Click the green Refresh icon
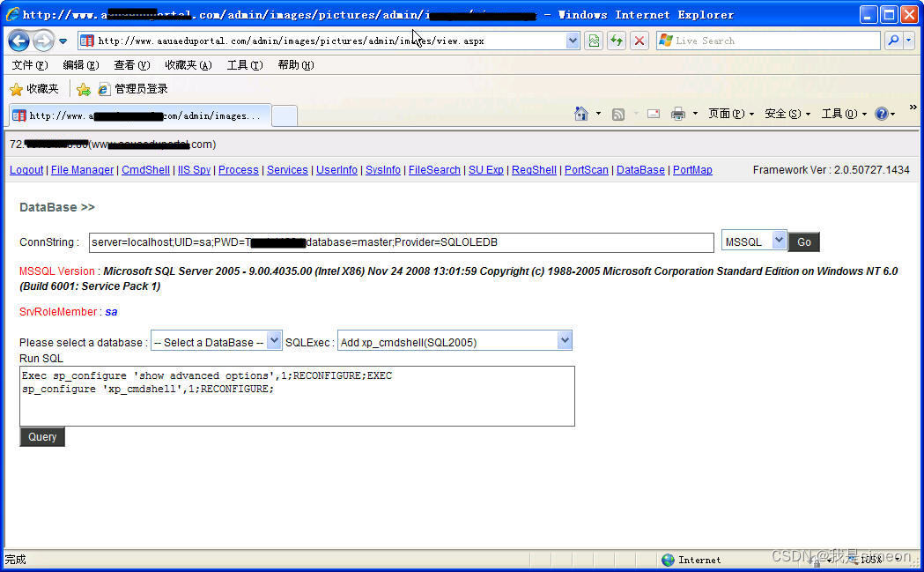 (617, 41)
